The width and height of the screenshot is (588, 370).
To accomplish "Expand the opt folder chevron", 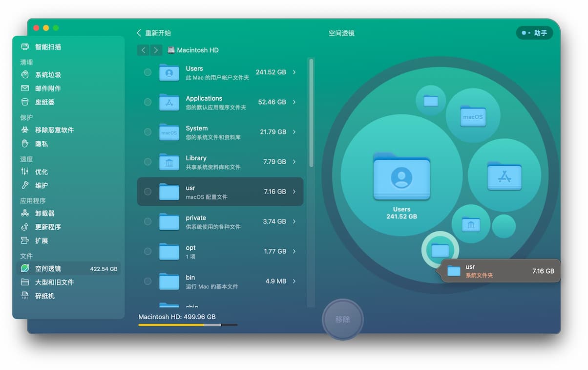I will click(x=294, y=251).
